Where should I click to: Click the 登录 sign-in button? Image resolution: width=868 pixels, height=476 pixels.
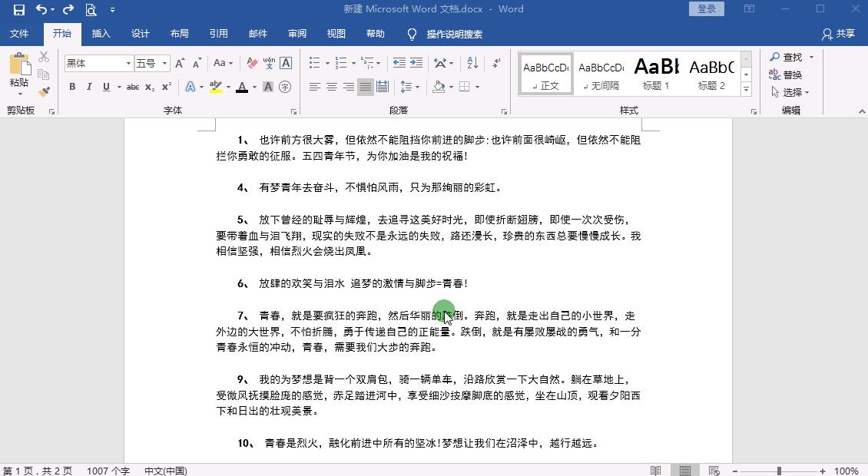(705, 8)
